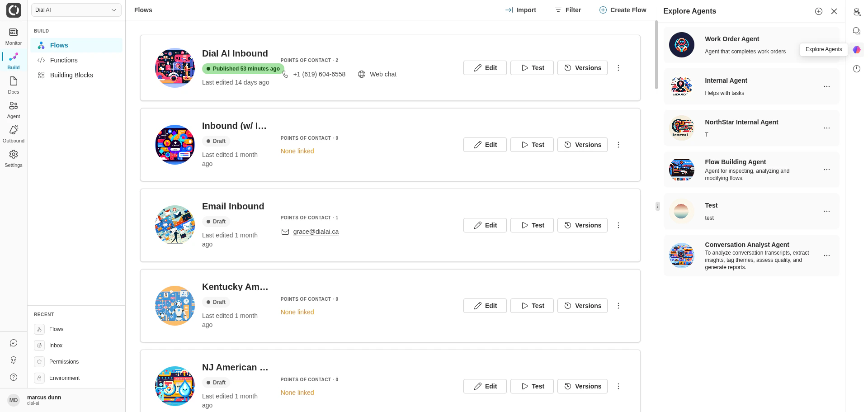Image resolution: width=868 pixels, height=412 pixels.
Task: Click the Conversation Analyst Agent avatar
Action: (682, 256)
